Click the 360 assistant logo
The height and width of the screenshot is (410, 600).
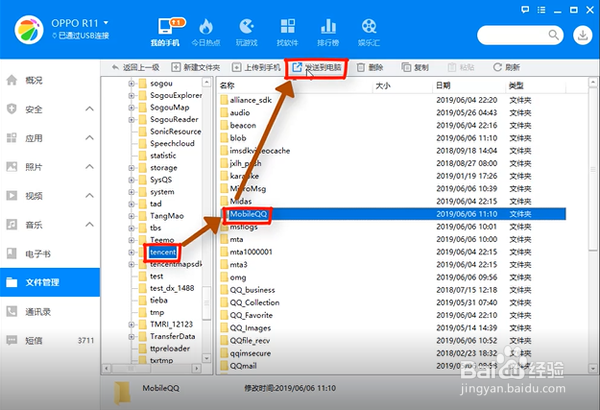[x=29, y=30]
